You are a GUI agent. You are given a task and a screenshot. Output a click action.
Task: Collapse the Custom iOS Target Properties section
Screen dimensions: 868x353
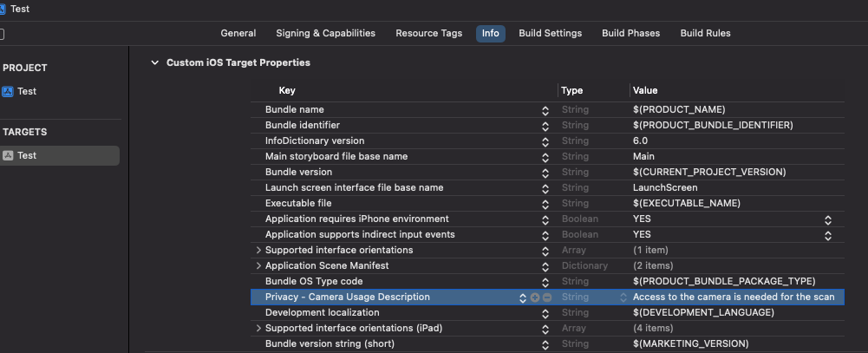[155, 63]
